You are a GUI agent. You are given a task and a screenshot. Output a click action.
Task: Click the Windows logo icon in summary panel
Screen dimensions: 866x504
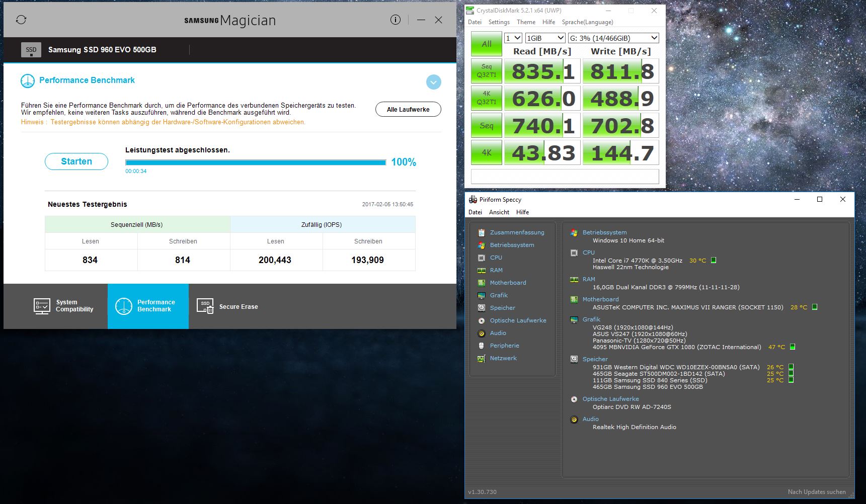574,232
